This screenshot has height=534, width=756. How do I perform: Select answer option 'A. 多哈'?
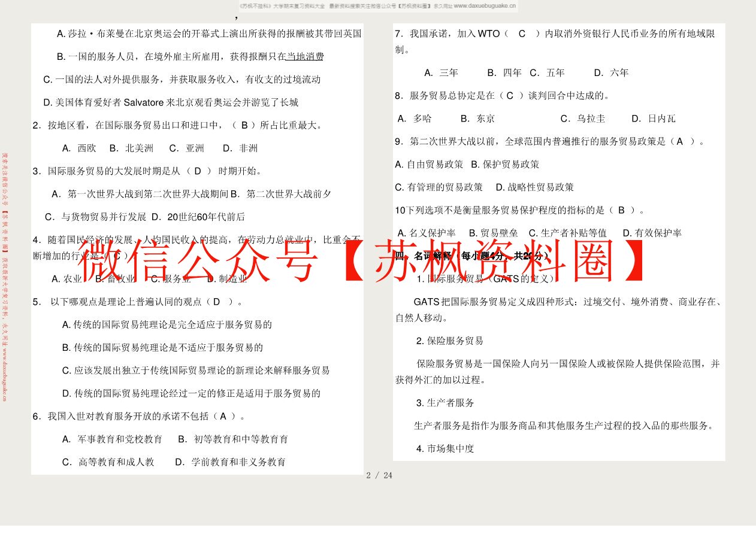point(415,119)
